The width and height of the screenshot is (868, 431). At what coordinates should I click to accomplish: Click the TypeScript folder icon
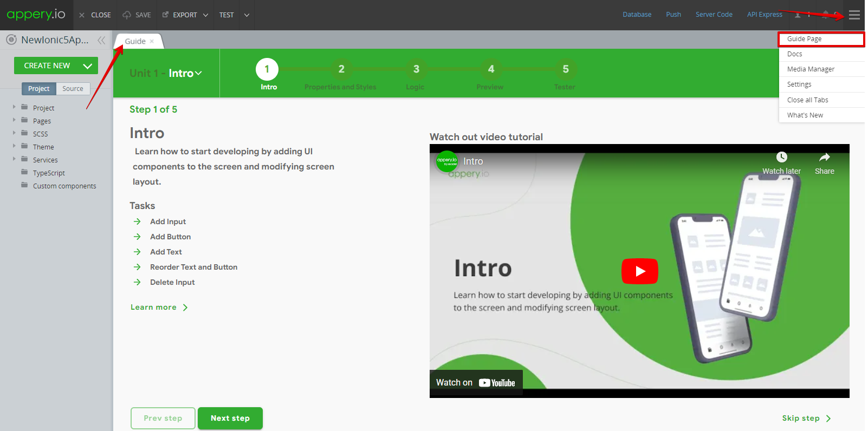tap(24, 172)
